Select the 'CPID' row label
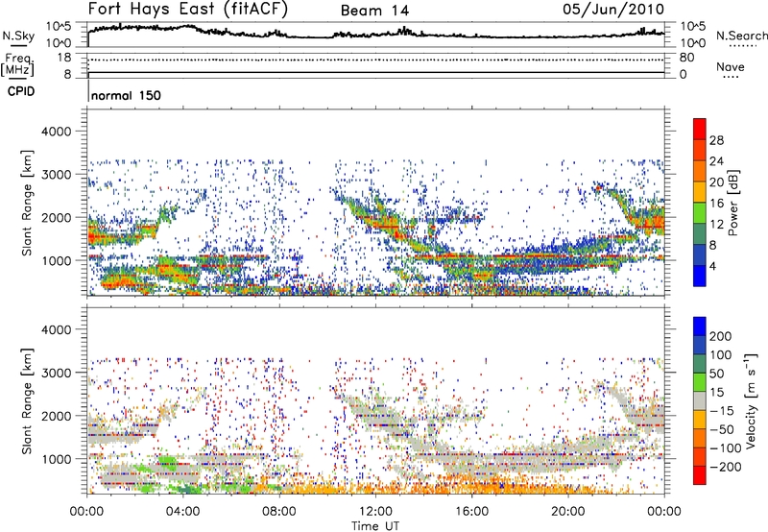Viewport: 768px width, 532px height. click(x=21, y=91)
